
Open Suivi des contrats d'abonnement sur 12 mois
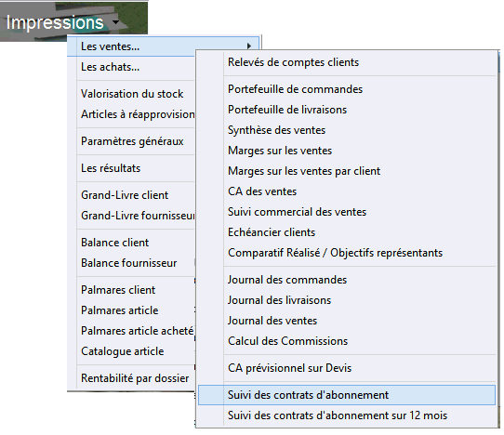coord(338,415)
